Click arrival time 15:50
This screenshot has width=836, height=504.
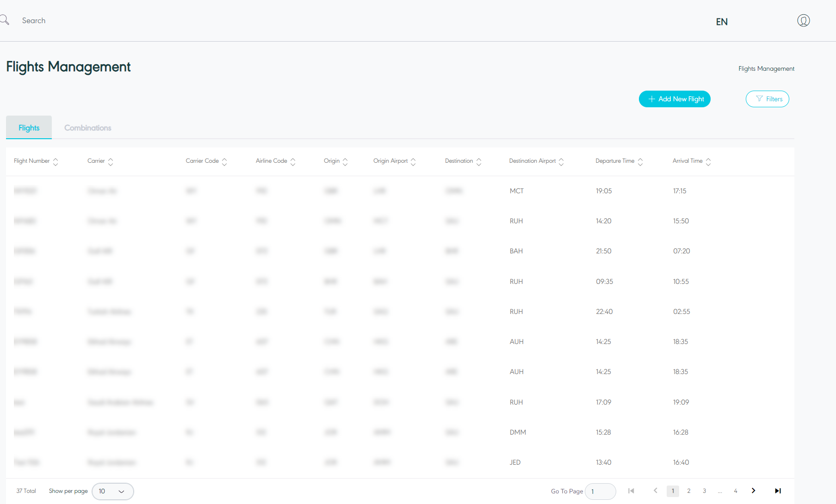pyautogui.click(x=681, y=221)
